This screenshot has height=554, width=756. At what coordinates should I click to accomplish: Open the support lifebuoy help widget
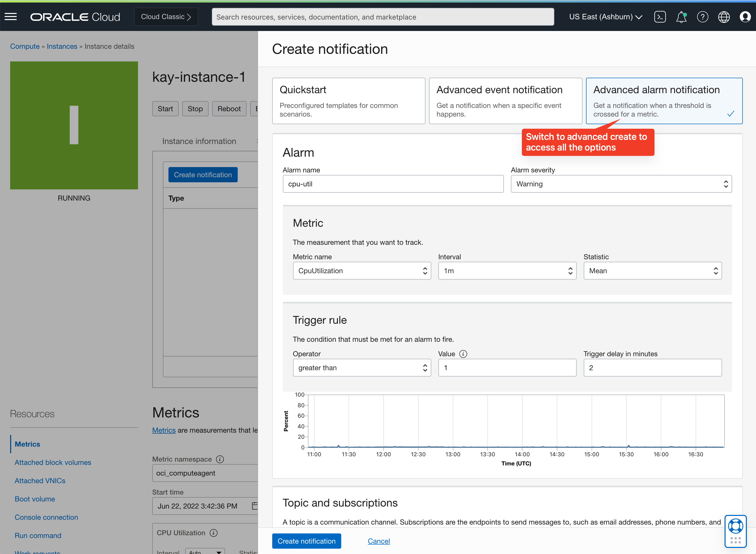(x=735, y=526)
